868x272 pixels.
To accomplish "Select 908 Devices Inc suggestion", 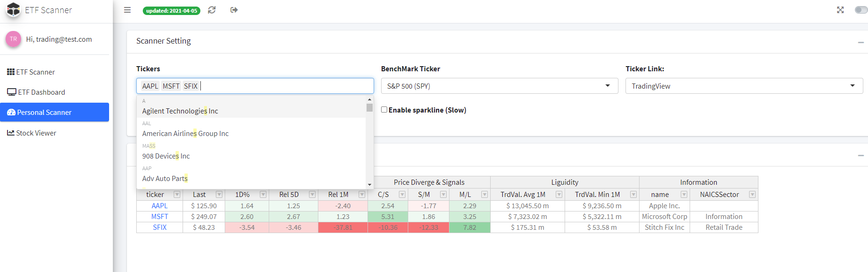I will point(251,151).
